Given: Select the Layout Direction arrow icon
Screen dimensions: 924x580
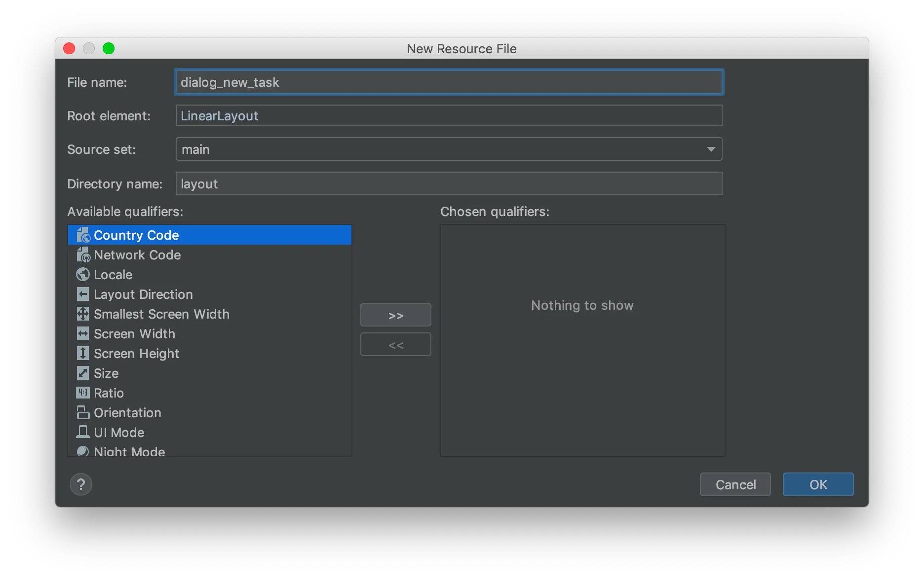Looking at the screenshot, I should tap(83, 294).
